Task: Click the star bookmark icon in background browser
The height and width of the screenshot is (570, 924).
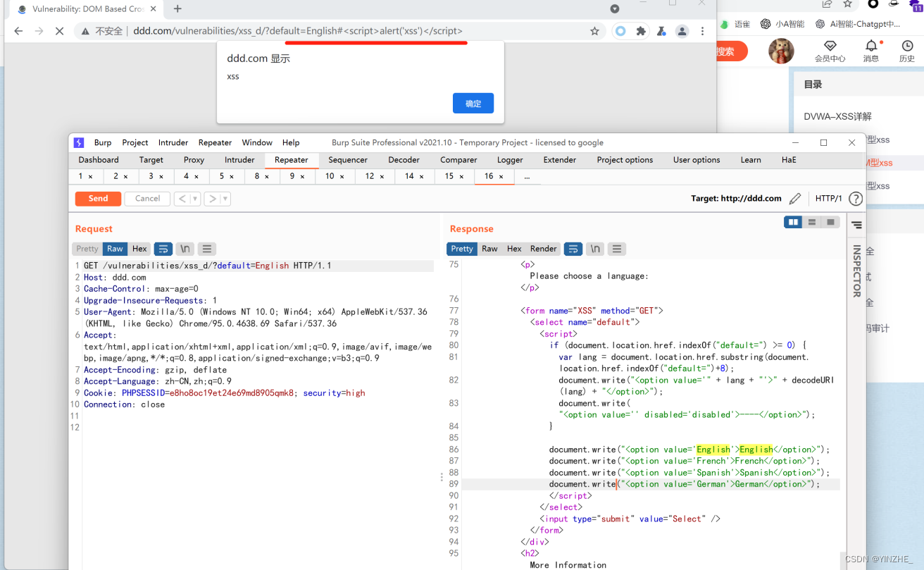Action: pos(848,4)
